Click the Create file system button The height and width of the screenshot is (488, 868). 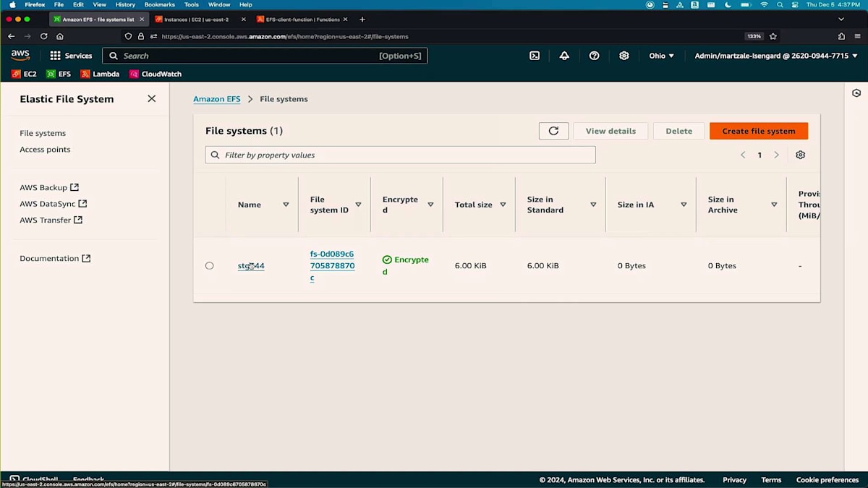click(x=759, y=131)
